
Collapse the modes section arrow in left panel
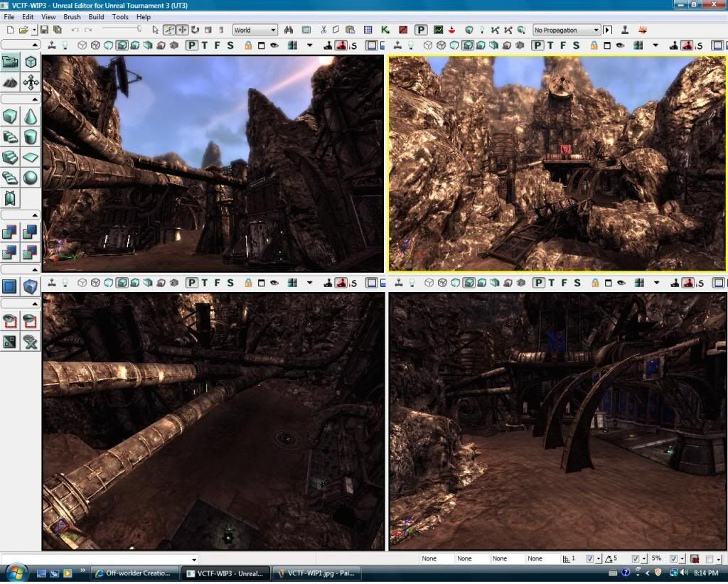(x=36, y=45)
